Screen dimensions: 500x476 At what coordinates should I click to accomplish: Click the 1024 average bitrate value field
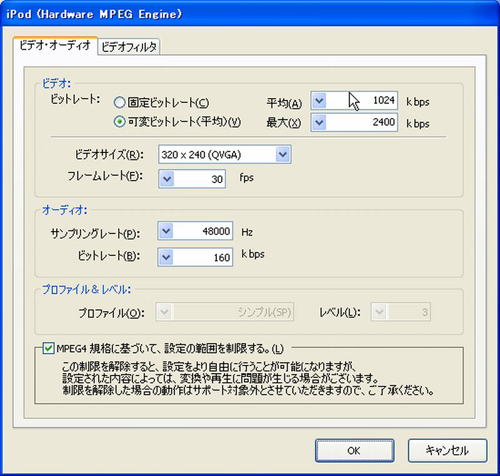pyautogui.click(x=361, y=100)
